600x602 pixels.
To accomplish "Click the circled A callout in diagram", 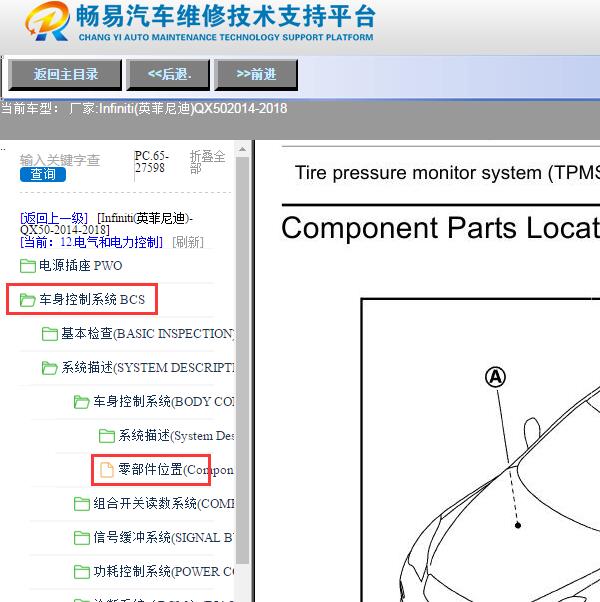I will (x=495, y=377).
